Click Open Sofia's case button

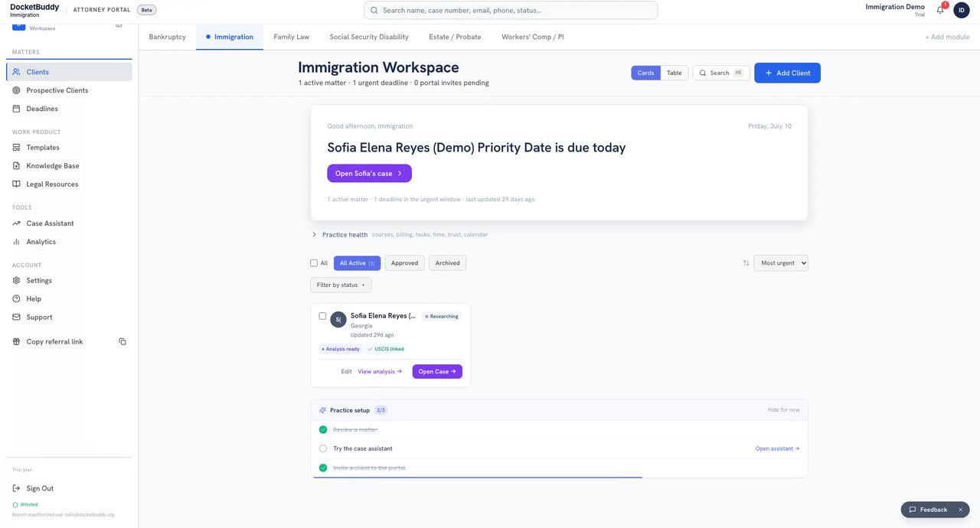(369, 174)
